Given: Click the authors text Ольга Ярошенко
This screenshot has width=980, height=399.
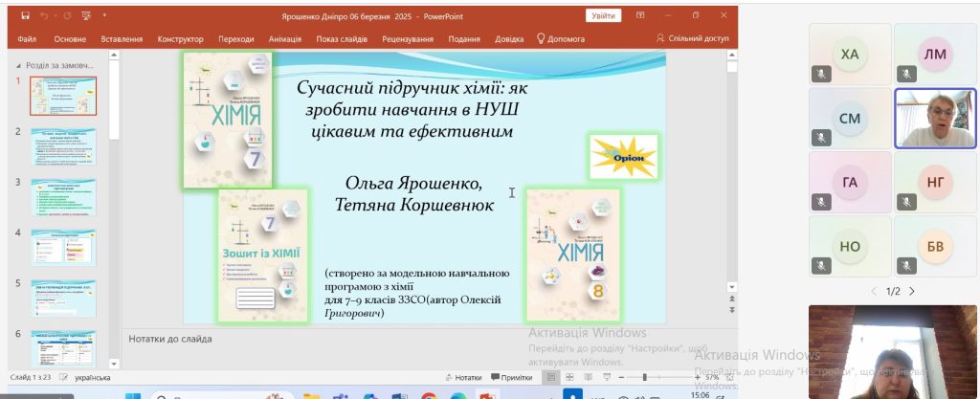Looking at the screenshot, I should 413,184.
